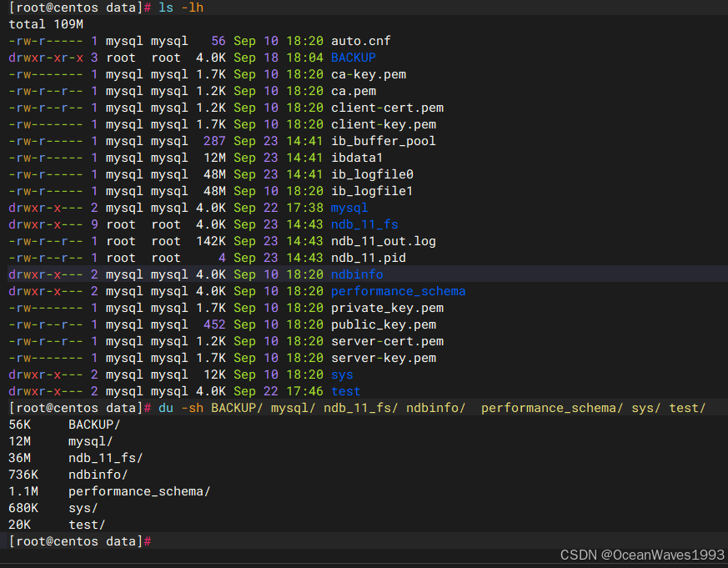Click the 'total 109M' line

pos(46,24)
